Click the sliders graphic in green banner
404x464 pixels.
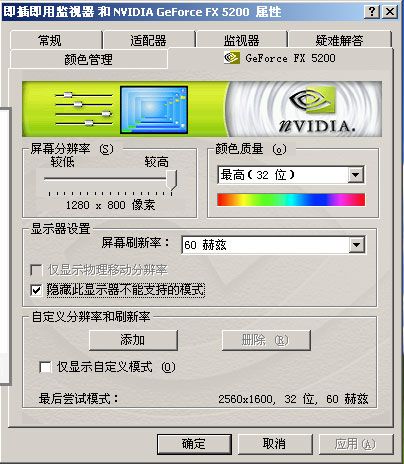(x=84, y=109)
